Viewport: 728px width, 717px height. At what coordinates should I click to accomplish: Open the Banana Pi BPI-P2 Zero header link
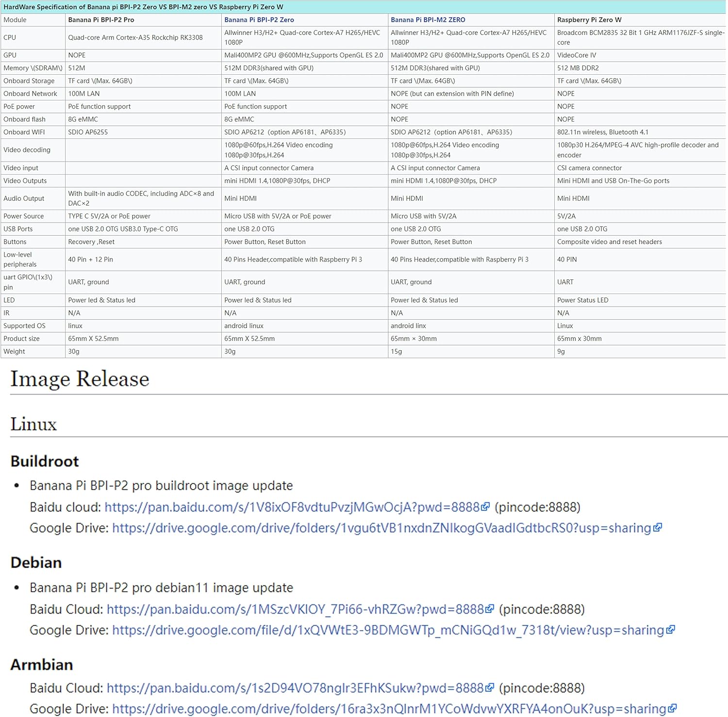pyautogui.click(x=259, y=20)
